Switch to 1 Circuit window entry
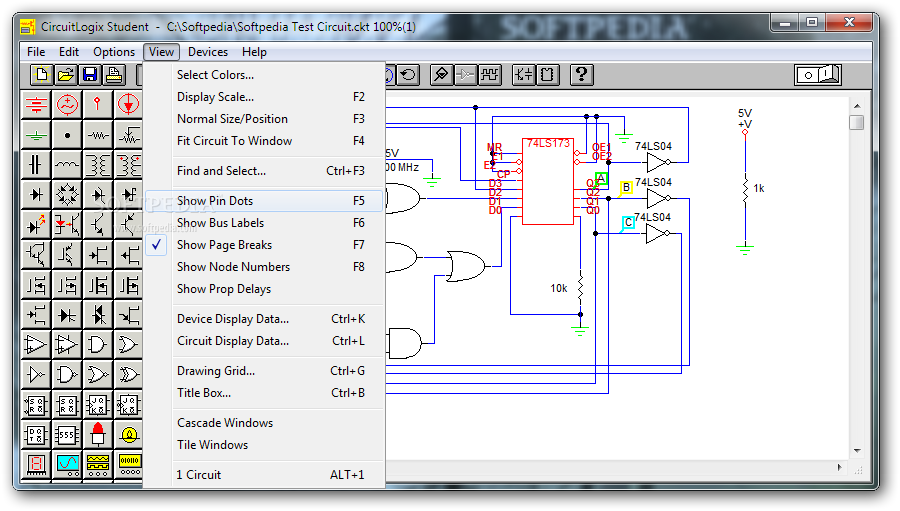Screen dimensions: 900x511 (x=263, y=475)
